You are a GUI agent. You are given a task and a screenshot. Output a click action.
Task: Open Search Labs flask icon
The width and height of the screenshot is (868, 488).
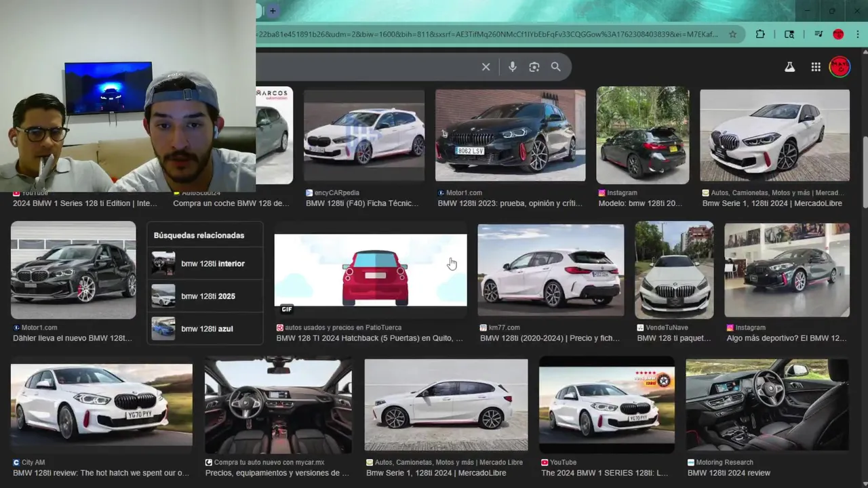tap(789, 66)
